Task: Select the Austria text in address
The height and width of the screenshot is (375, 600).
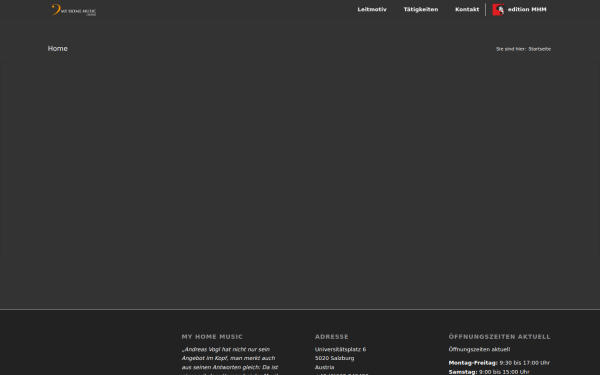Action: pos(324,367)
